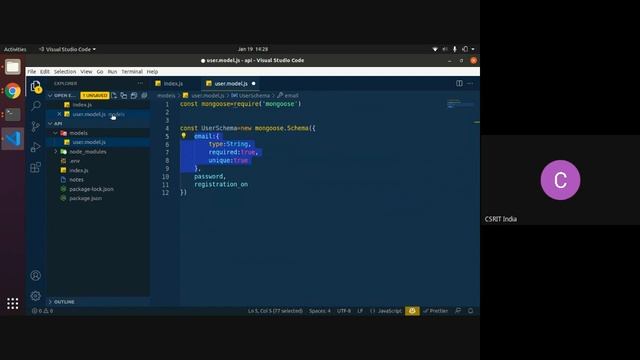Click LF end-of-line setting

tap(360, 311)
